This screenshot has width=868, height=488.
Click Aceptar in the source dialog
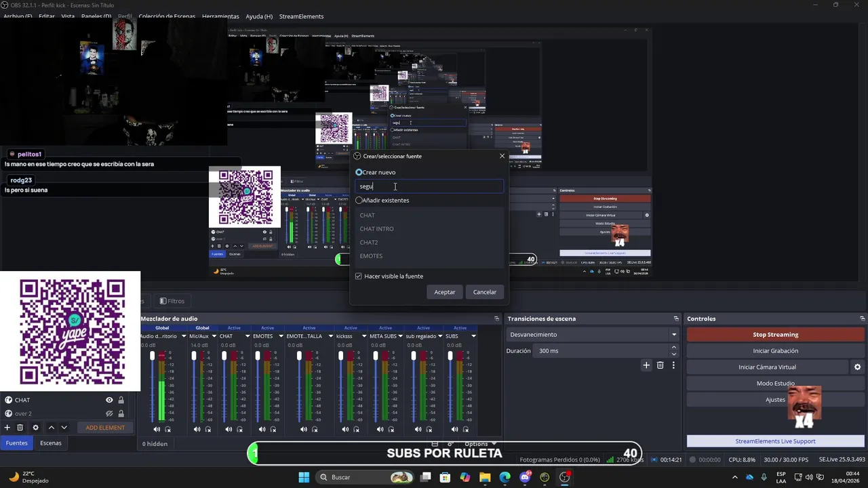coord(445,292)
